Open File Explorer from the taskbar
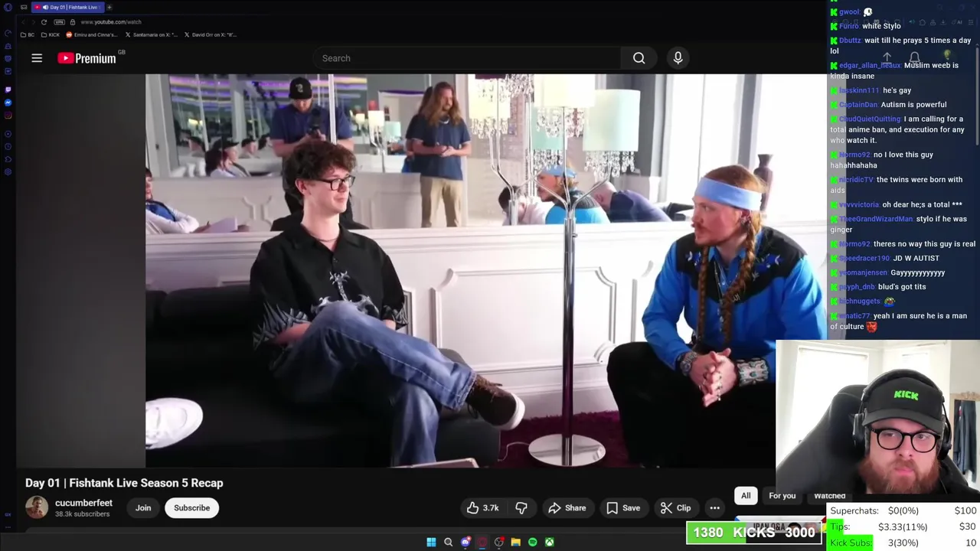Viewport: 980px width, 551px height. (x=515, y=542)
